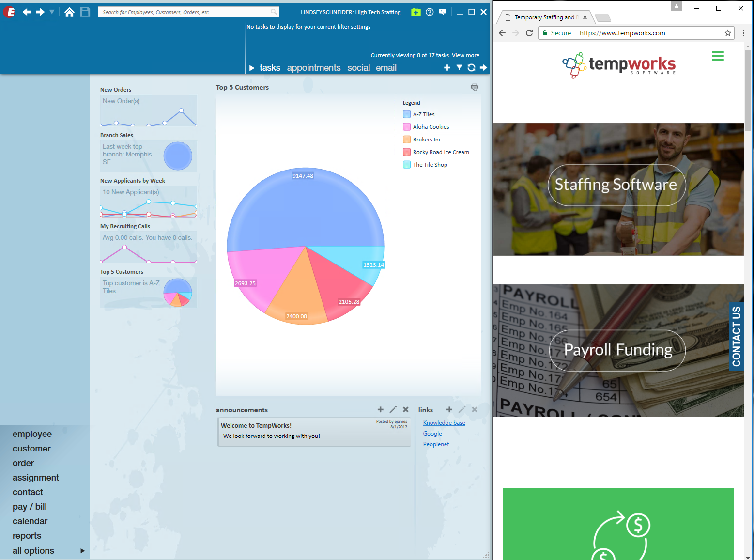
Task: Go back with the left arrow in Enterprise
Action: [x=27, y=12]
